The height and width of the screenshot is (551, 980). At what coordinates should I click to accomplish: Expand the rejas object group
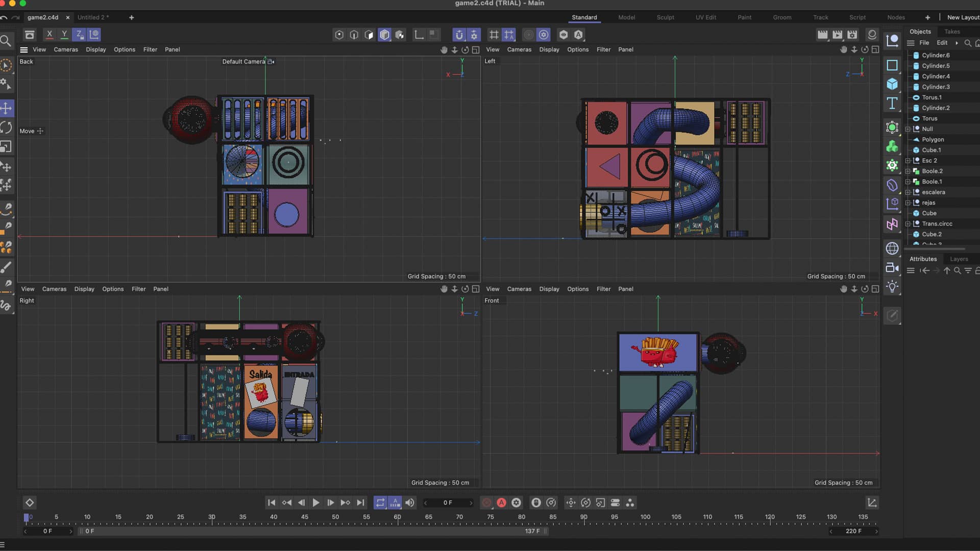tap(908, 203)
